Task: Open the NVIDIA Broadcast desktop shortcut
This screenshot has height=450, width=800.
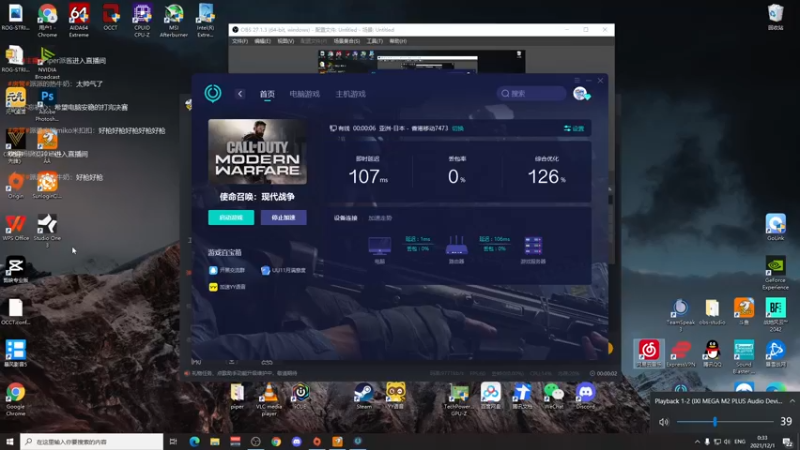Action: click(47, 63)
